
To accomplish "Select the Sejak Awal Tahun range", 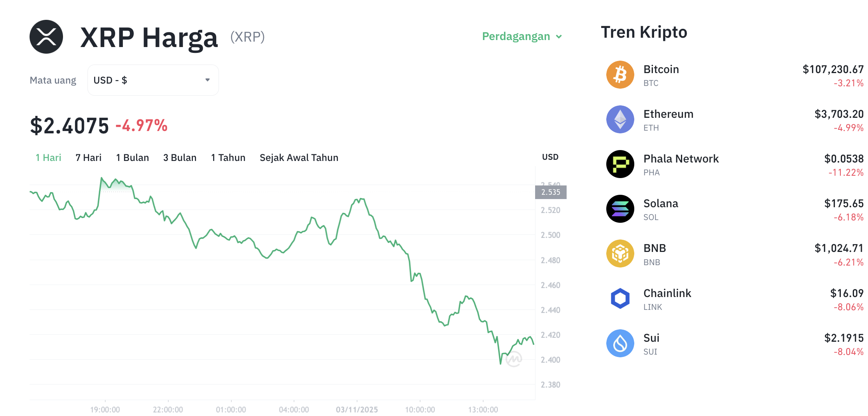I will tap(299, 157).
